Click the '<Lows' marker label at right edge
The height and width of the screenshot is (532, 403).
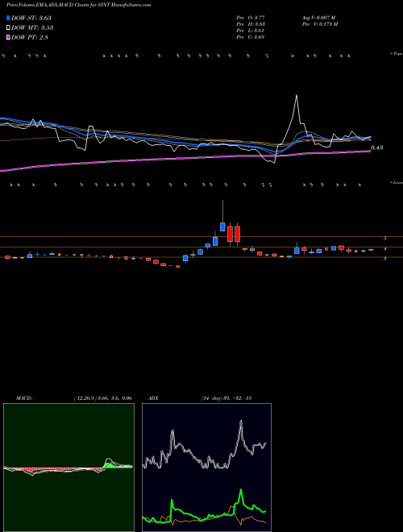pyautogui.click(x=397, y=182)
